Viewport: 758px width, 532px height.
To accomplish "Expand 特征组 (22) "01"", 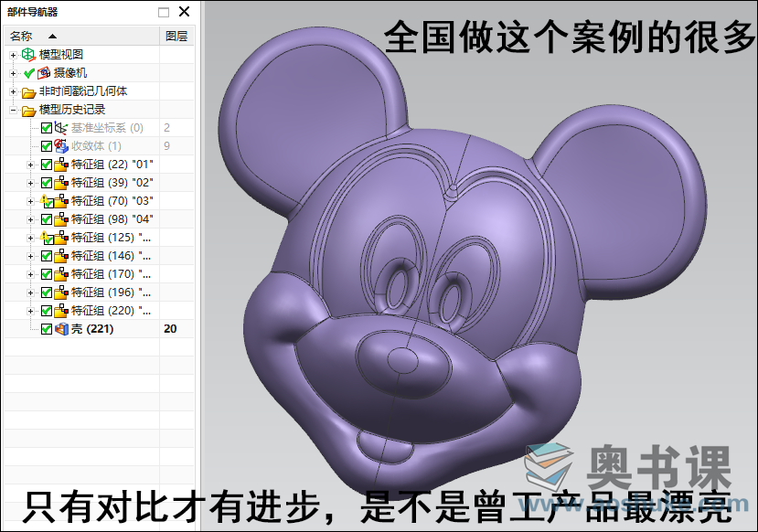I will (x=30, y=165).
